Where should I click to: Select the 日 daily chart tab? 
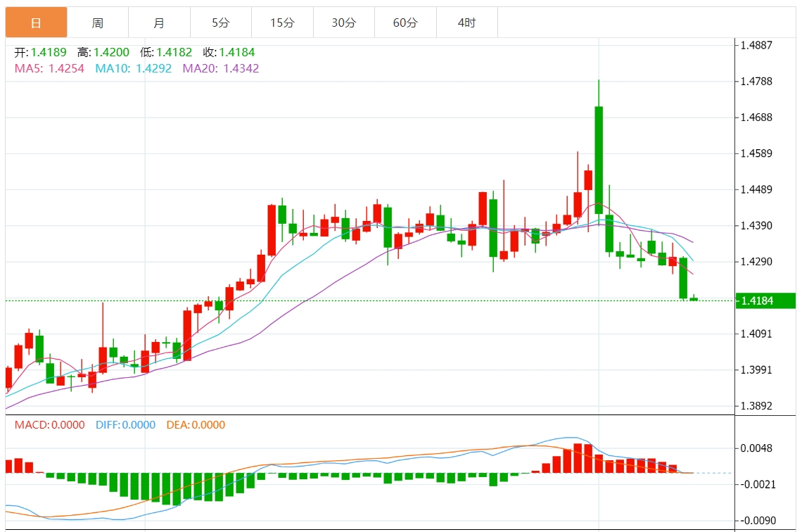tap(37, 23)
